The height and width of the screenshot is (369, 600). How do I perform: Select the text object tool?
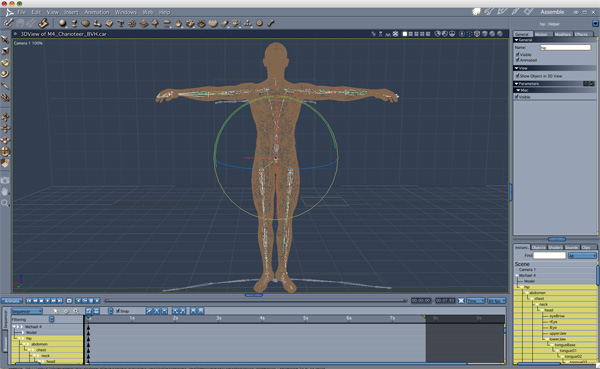click(121, 23)
